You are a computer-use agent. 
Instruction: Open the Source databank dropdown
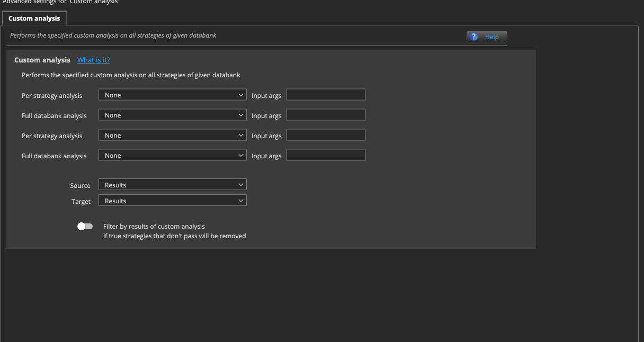(x=173, y=185)
